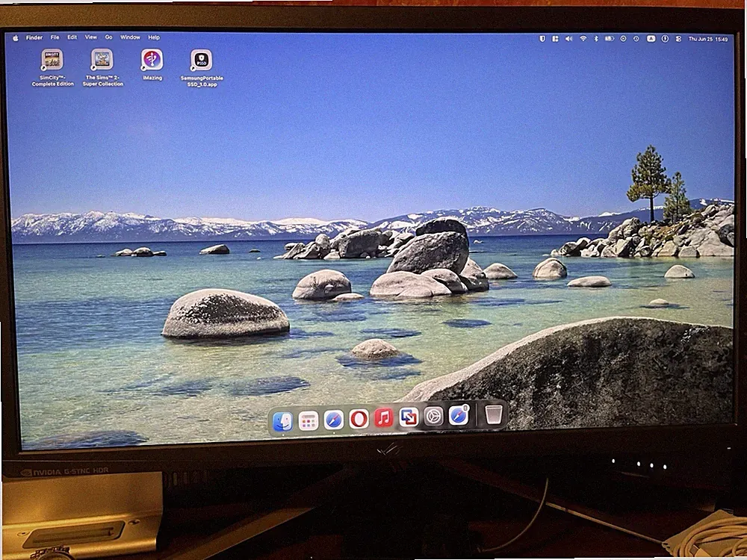This screenshot has height=560, width=747.
Task: Open the Apple menu
Action: pyautogui.click(x=16, y=37)
